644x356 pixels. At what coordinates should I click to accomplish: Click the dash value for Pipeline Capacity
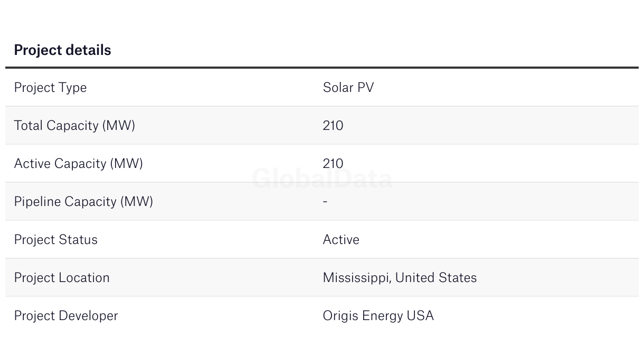pyautogui.click(x=325, y=201)
